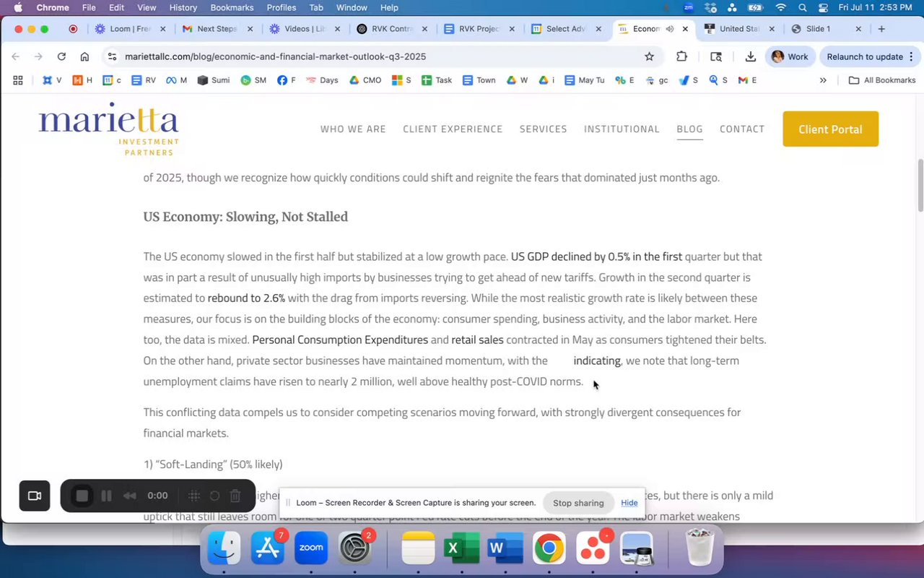The width and height of the screenshot is (924, 578).
Task: Click the Client Portal button
Action: [830, 129]
